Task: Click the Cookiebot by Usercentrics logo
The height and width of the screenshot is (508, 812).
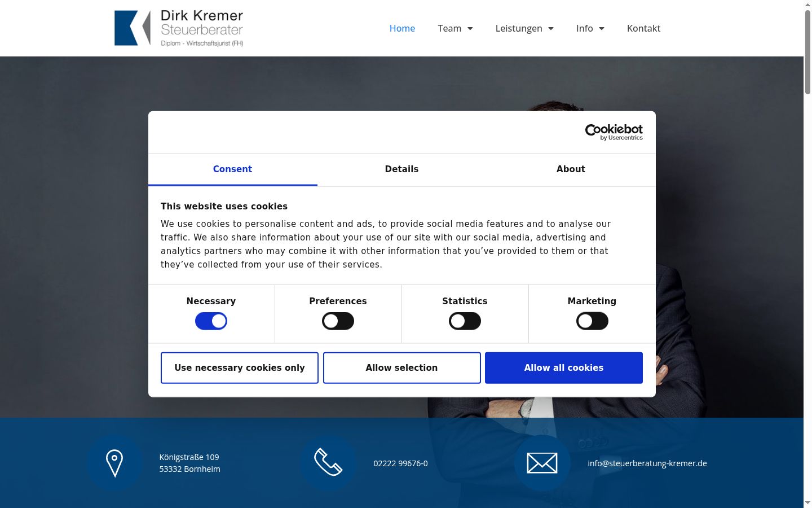Action: [614, 132]
